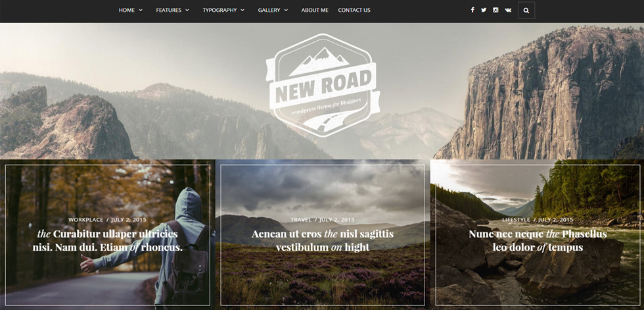Go to the Home menu item
This screenshot has height=310, width=644.
pos(126,11)
